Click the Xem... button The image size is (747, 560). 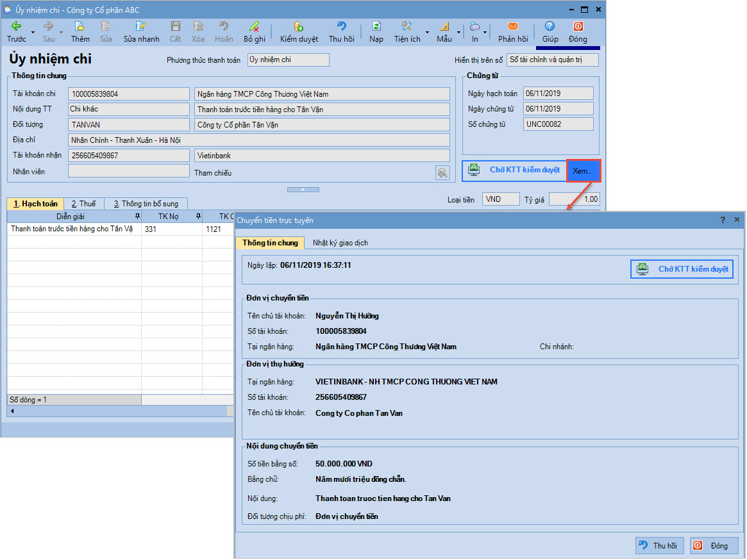click(x=583, y=171)
